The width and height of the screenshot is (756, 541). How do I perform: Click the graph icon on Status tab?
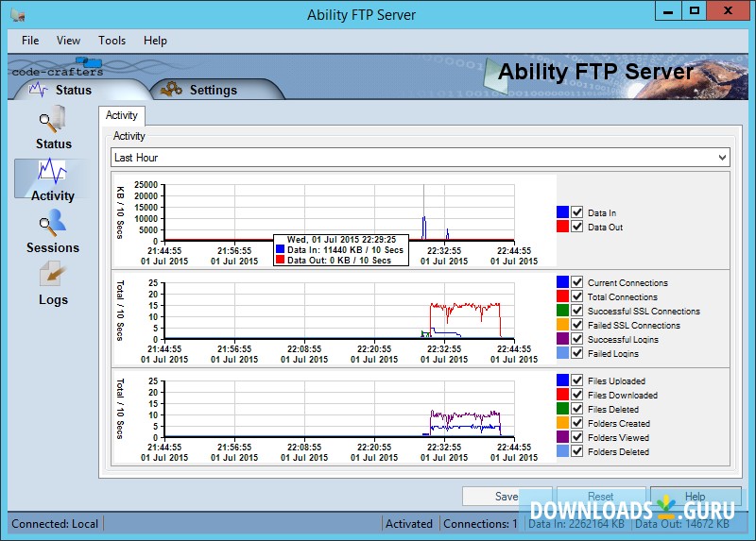tap(38, 90)
